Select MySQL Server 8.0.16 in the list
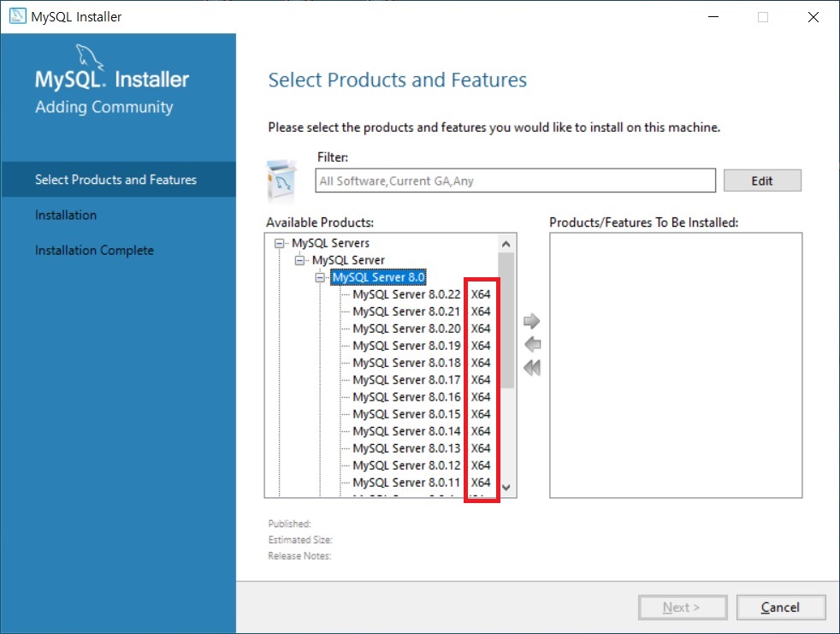Image resolution: width=840 pixels, height=634 pixels. click(421, 397)
